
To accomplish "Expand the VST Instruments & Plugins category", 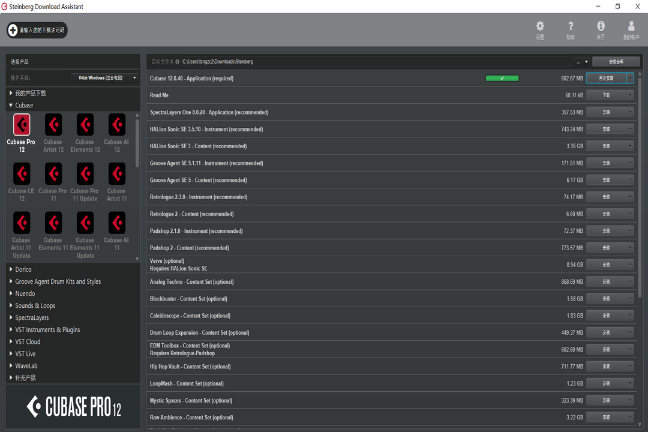I will pyautogui.click(x=10, y=329).
